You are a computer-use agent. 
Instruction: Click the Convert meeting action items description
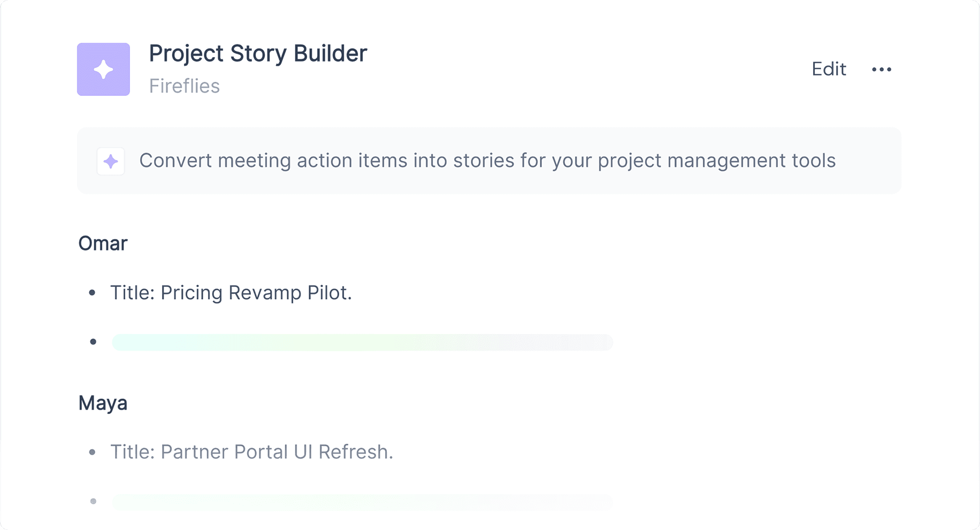click(487, 161)
